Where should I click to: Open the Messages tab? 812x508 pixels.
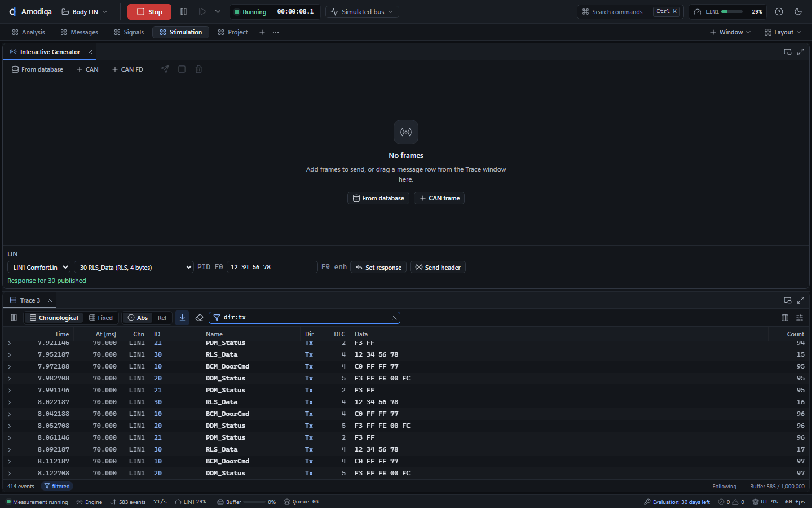coord(80,32)
